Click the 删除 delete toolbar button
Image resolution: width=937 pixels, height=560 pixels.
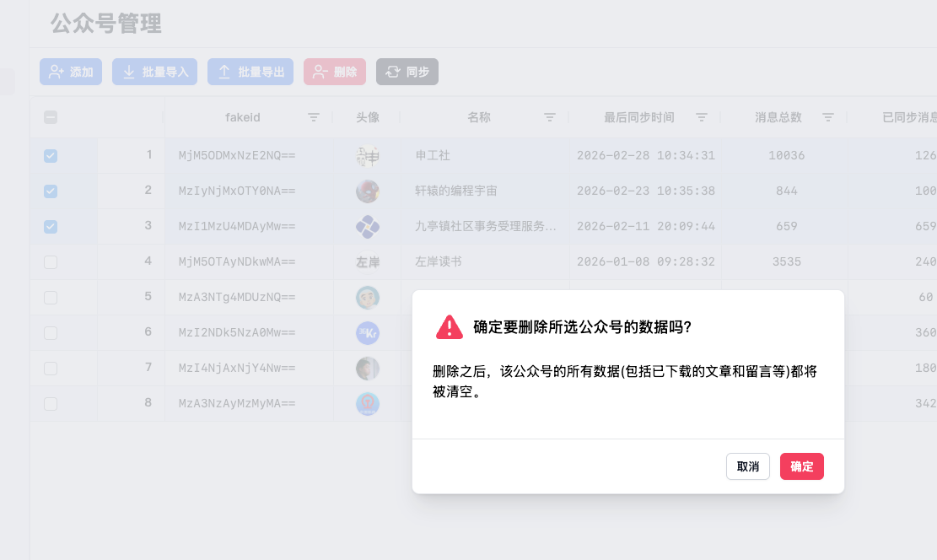[x=335, y=72]
